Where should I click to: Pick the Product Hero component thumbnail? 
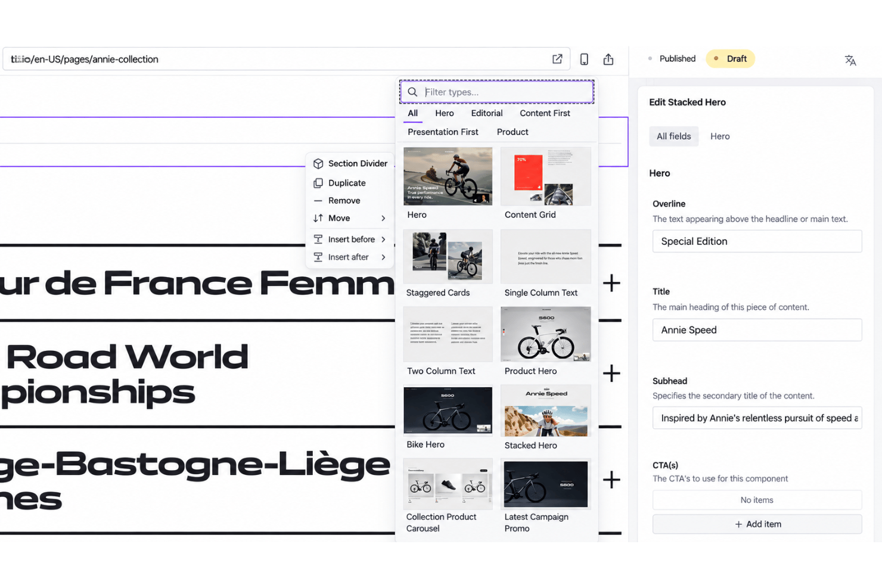tap(546, 334)
